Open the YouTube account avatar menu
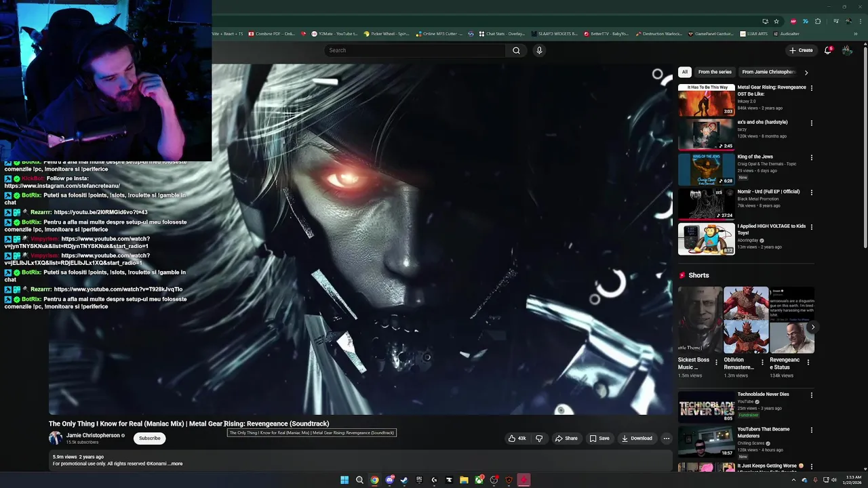The width and height of the screenshot is (868, 488). click(847, 50)
